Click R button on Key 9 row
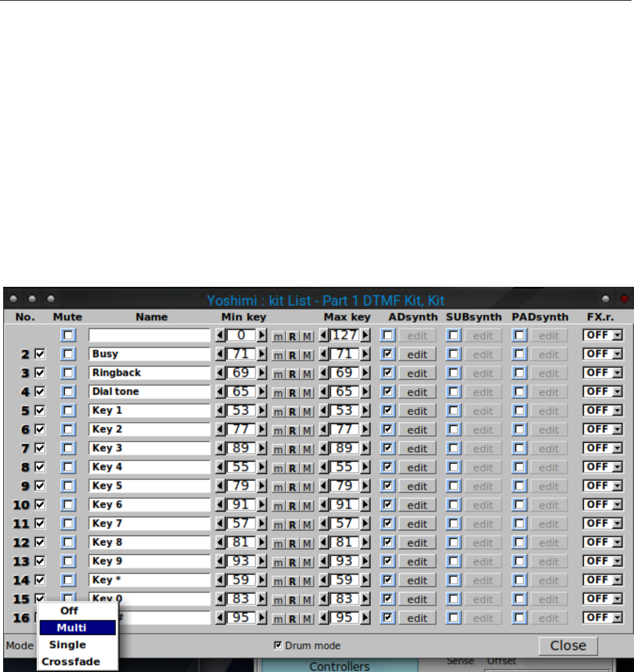Viewport: 634px width, 672px height. click(293, 563)
